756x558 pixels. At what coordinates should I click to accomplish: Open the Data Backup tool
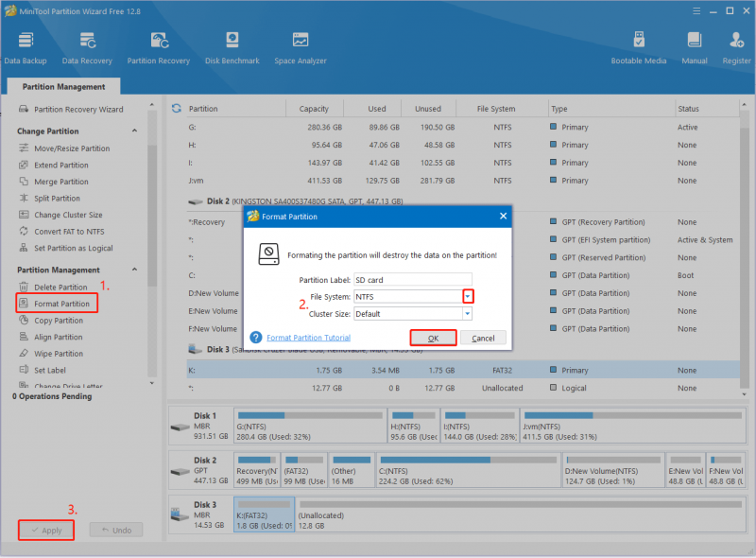[x=26, y=48]
